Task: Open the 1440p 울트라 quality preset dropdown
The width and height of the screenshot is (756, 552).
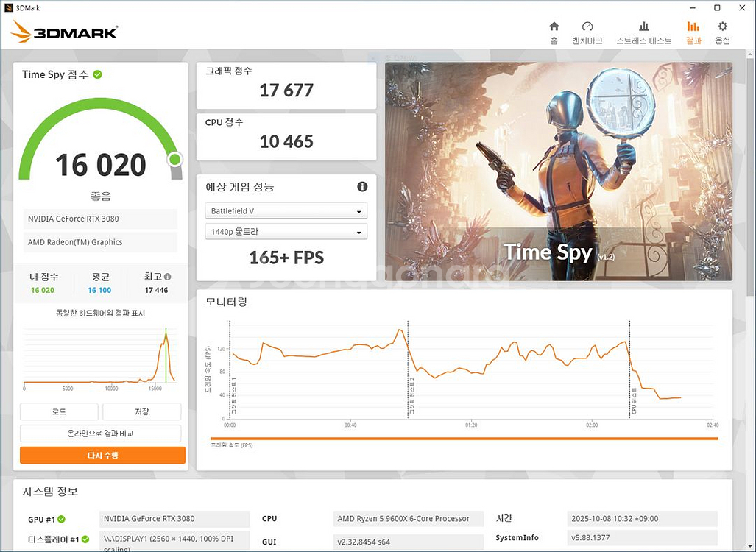Action: pos(286,231)
